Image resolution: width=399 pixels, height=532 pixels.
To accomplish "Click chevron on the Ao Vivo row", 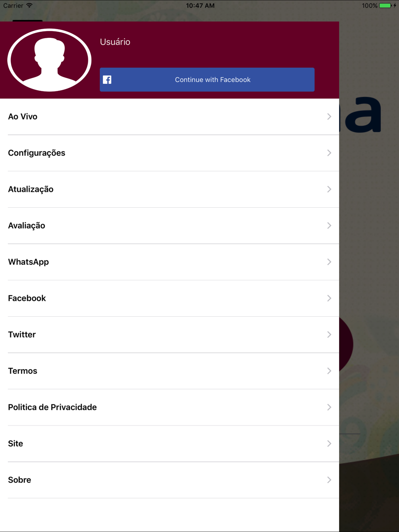I will click(x=329, y=116).
